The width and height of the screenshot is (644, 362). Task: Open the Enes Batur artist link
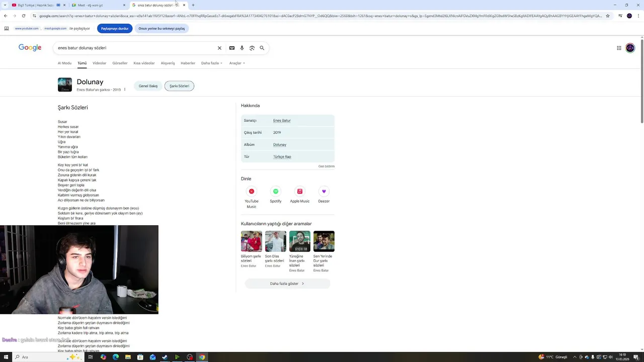click(282, 121)
